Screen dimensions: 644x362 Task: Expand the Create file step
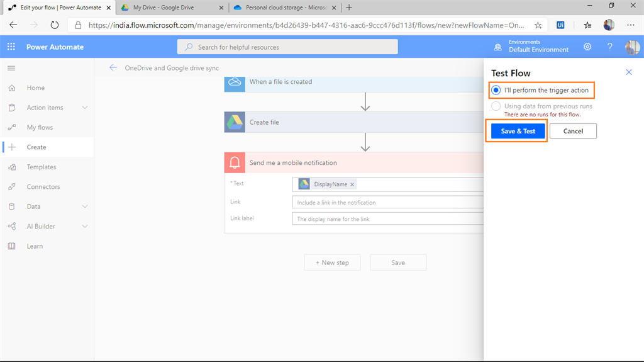[x=353, y=122]
